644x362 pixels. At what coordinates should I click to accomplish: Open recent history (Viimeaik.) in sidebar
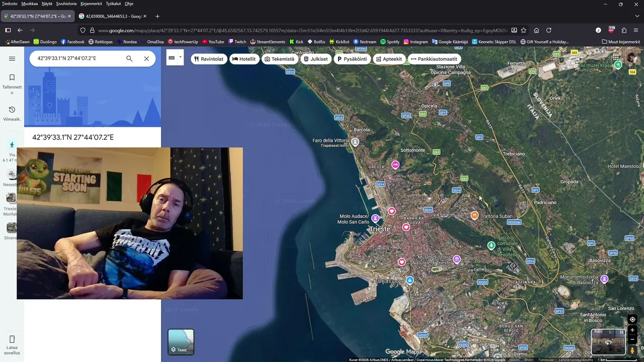click(12, 114)
